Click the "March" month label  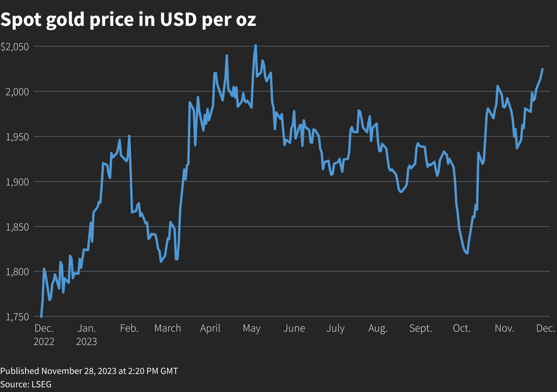click(x=167, y=328)
